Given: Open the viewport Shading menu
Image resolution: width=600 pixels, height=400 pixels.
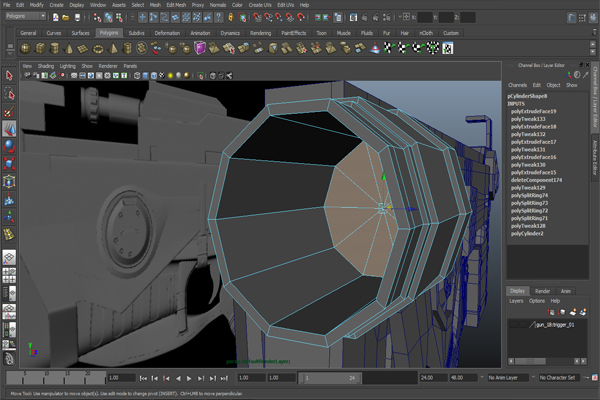Looking at the screenshot, I should 46,66.
